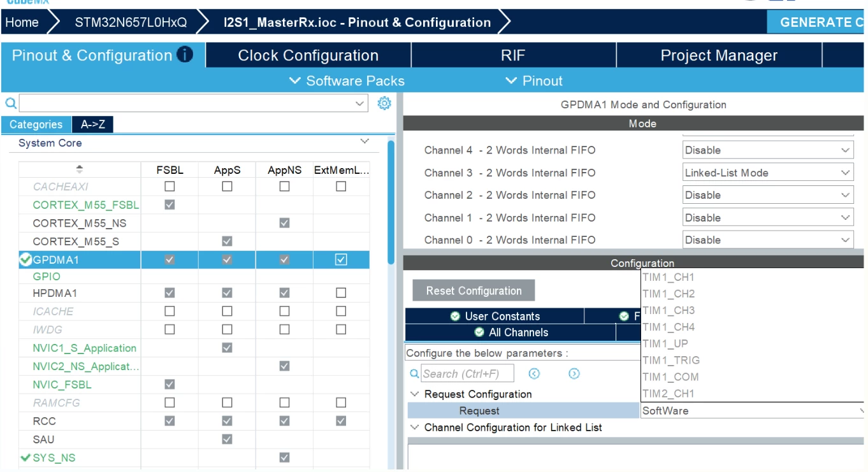Image resolution: width=868 pixels, height=472 pixels.
Task: Open Channel 3 Linked-List Mode dropdown
Action: [x=768, y=173]
